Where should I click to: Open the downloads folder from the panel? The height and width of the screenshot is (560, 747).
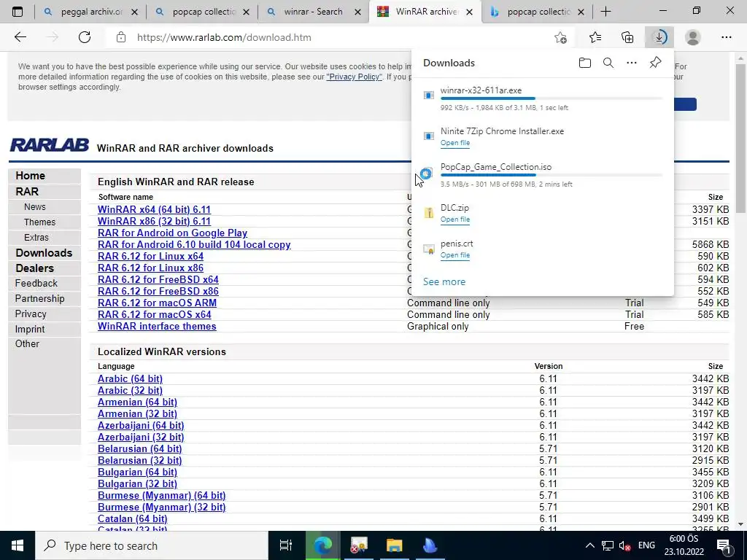585,63
